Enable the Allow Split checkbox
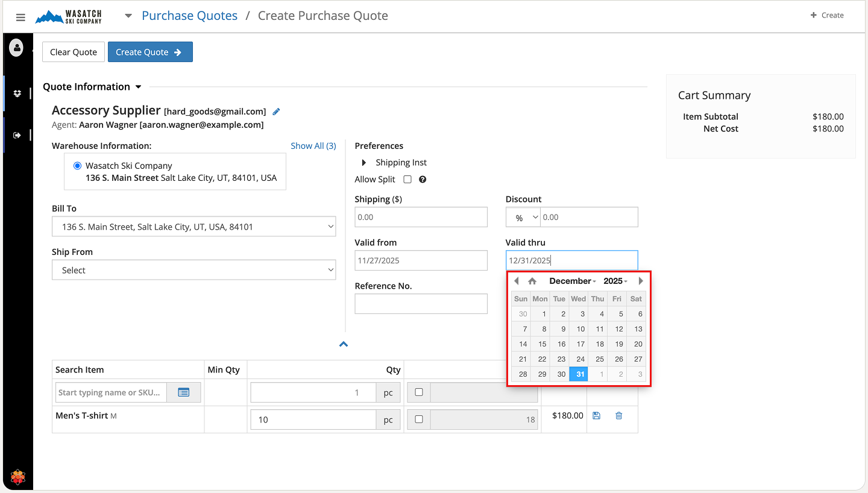Image resolution: width=868 pixels, height=493 pixels. coord(407,180)
